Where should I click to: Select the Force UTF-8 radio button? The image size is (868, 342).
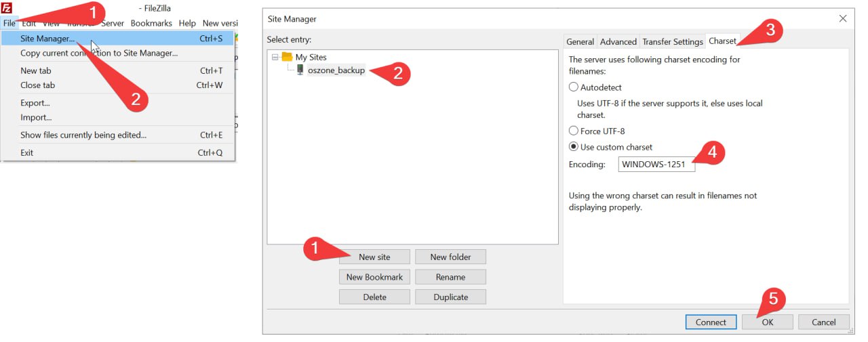[574, 131]
